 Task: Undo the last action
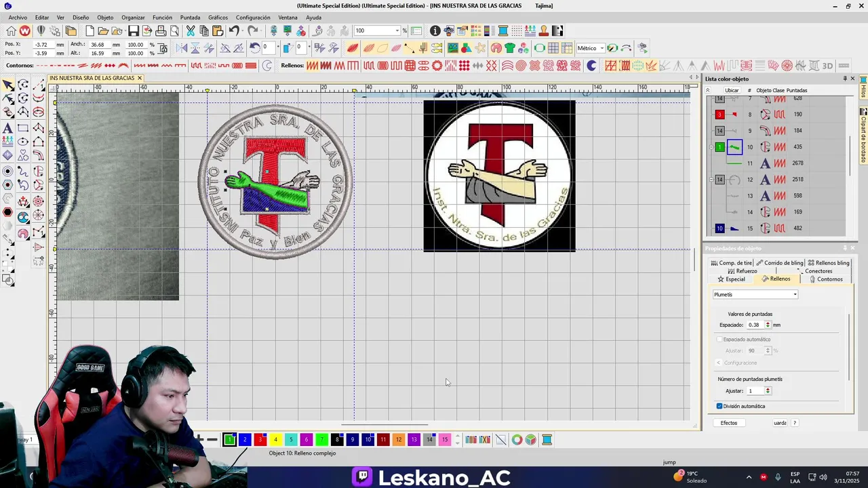234,30
